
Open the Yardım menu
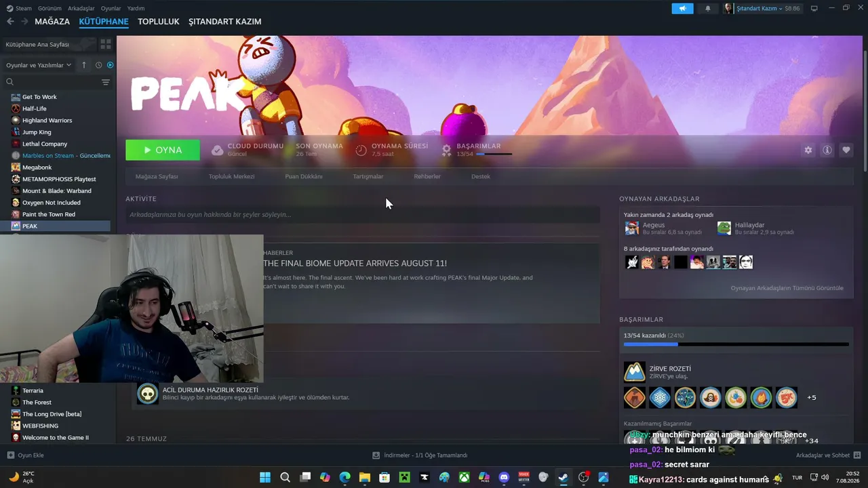136,8
